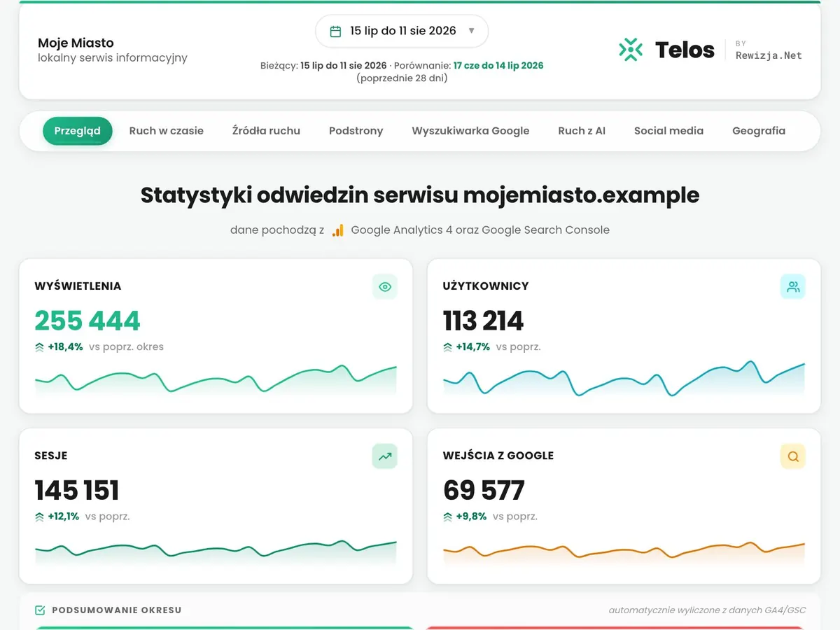
Task: Open the Źródła ruchu tab
Action: (266, 131)
